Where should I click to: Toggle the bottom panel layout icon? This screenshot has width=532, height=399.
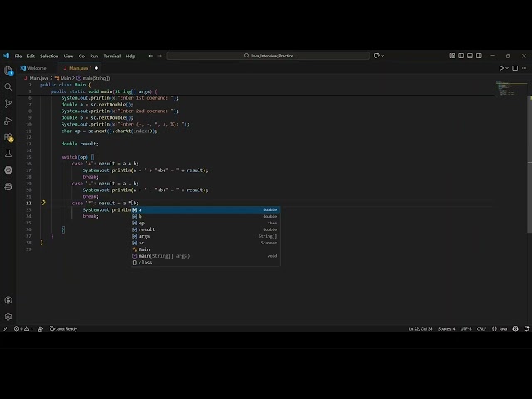tap(470, 56)
